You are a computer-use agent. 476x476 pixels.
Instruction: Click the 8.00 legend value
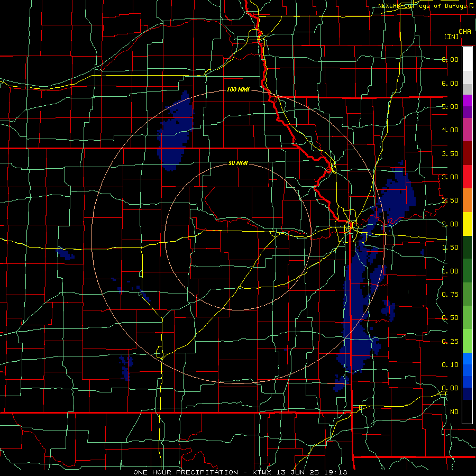450,59
